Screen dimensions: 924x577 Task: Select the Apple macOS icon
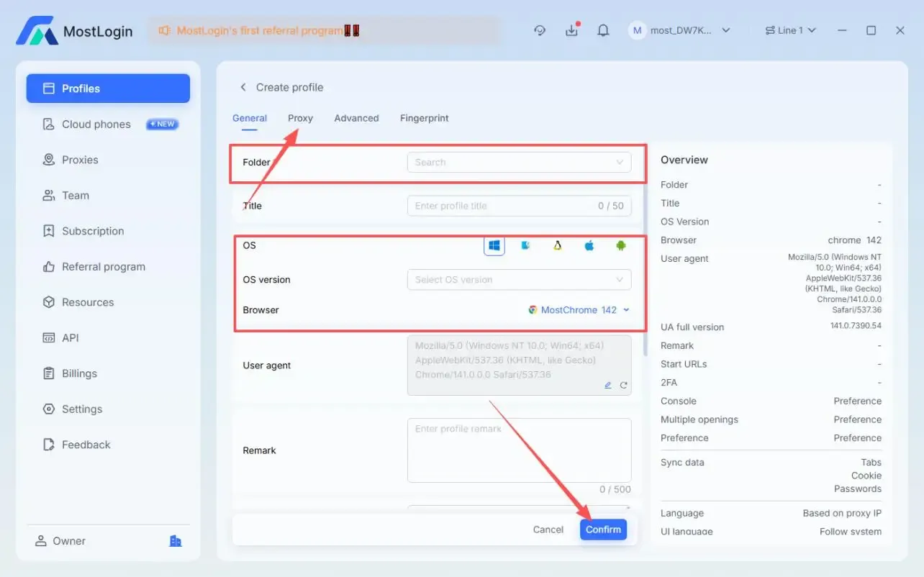(x=589, y=246)
